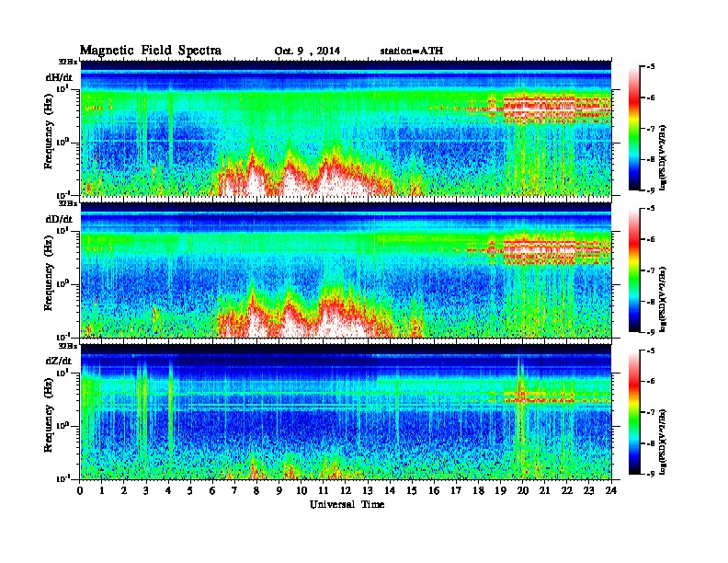Click the log(PSD) units label beside dZ/dt colorbar

(x=664, y=442)
